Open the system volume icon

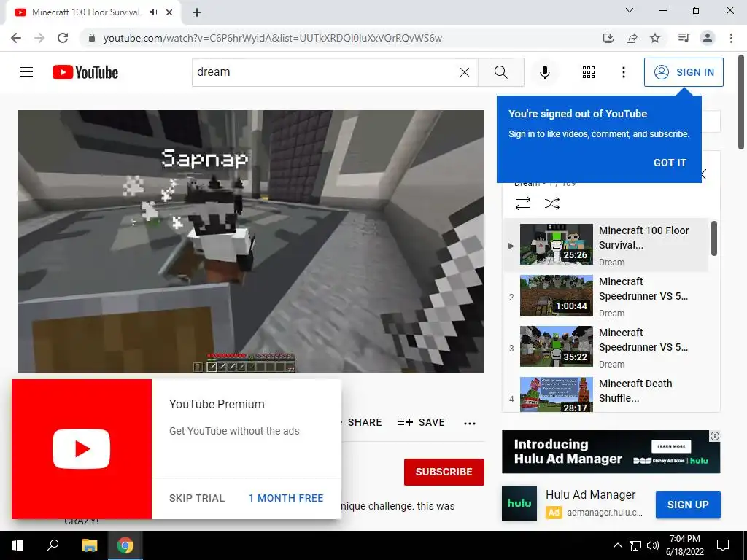pyautogui.click(x=653, y=545)
